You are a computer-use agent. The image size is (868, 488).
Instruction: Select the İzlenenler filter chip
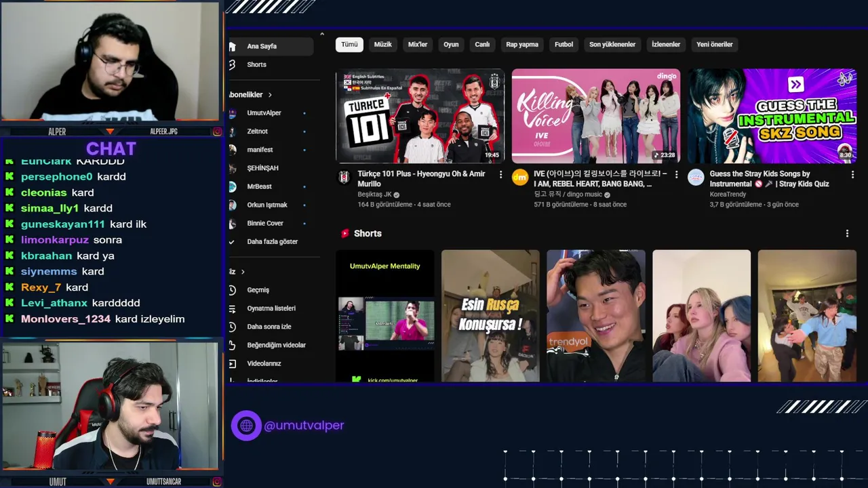[x=666, y=44]
